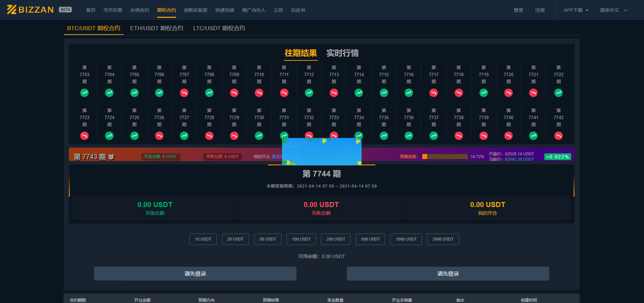The width and height of the screenshot is (644, 303).
Task: Click the 预测进度 progress bar
Action: click(445, 156)
